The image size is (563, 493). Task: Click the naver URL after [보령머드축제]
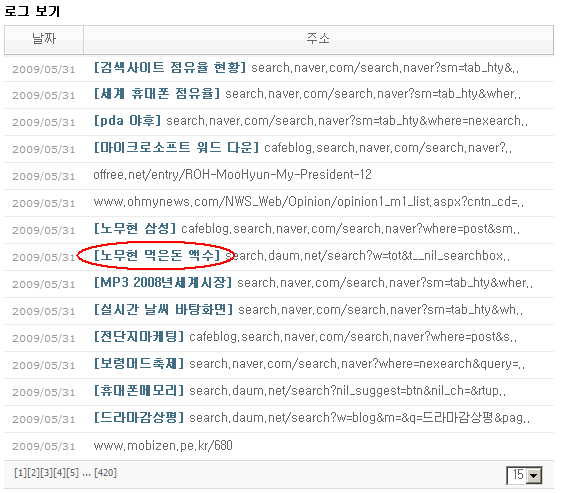tap(357, 364)
